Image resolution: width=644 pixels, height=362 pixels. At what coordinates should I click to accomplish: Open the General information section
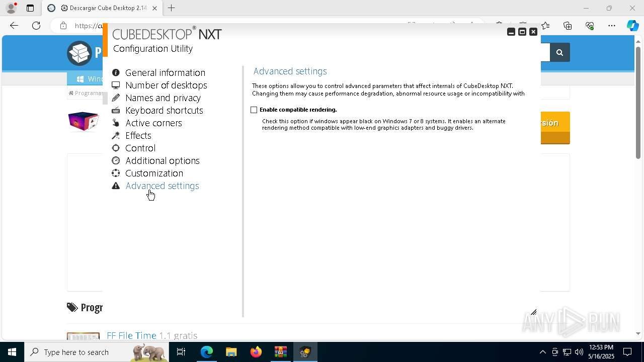click(x=165, y=72)
